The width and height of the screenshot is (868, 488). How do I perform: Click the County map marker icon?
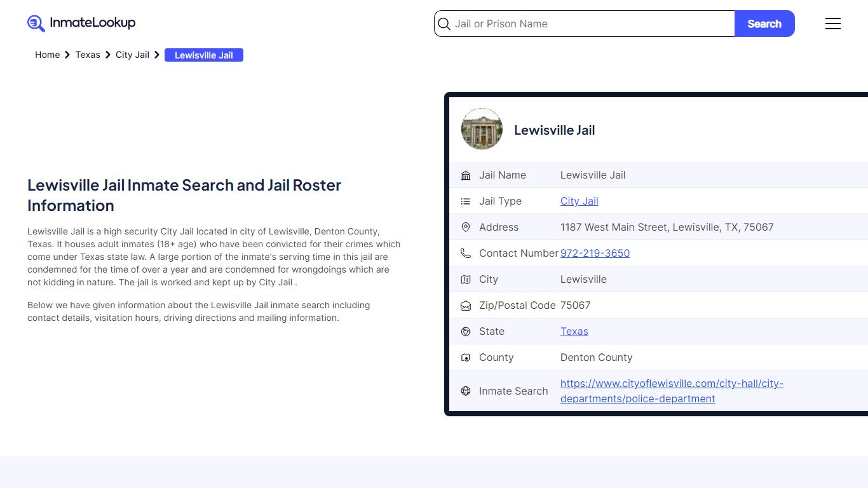(x=466, y=358)
